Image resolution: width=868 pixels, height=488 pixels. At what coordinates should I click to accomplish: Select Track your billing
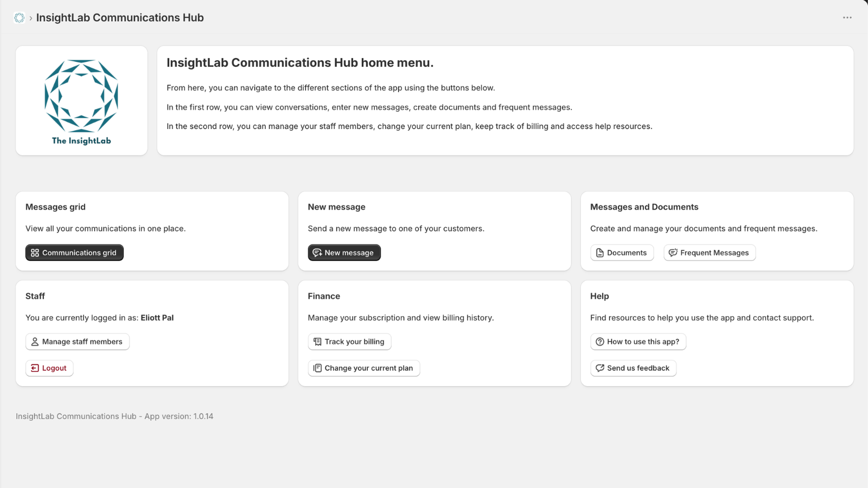pyautogui.click(x=349, y=342)
